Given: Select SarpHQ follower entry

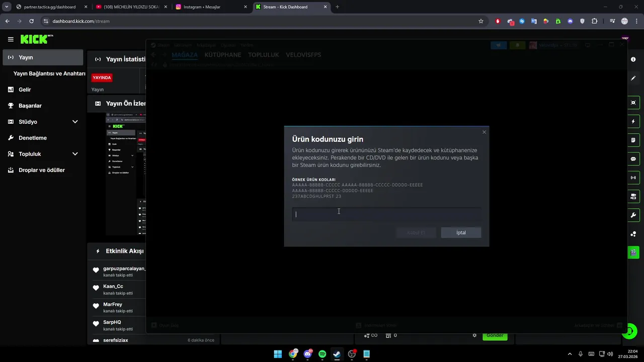Looking at the screenshot, I should pos(119,325).
